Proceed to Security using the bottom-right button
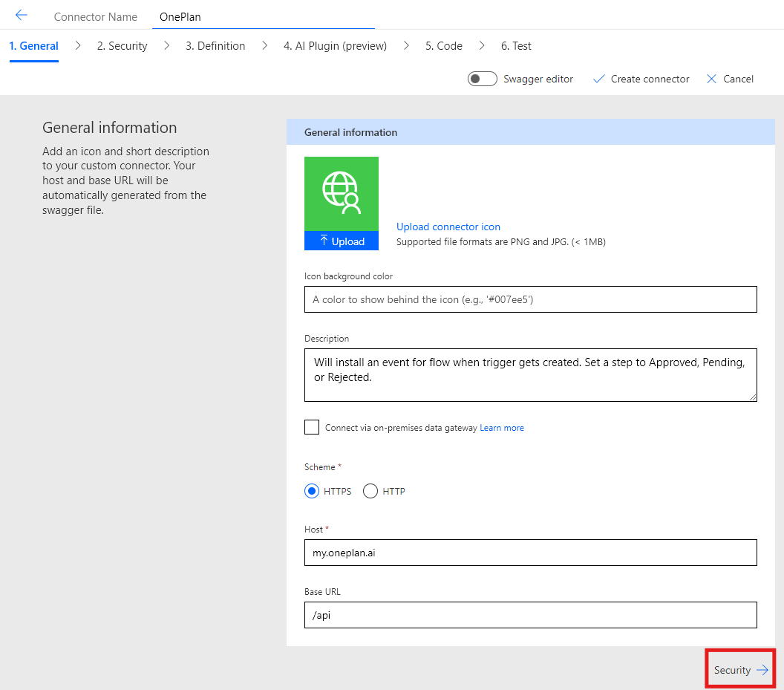784x690 pixels. pyautogui.click(x=739, y=669)
